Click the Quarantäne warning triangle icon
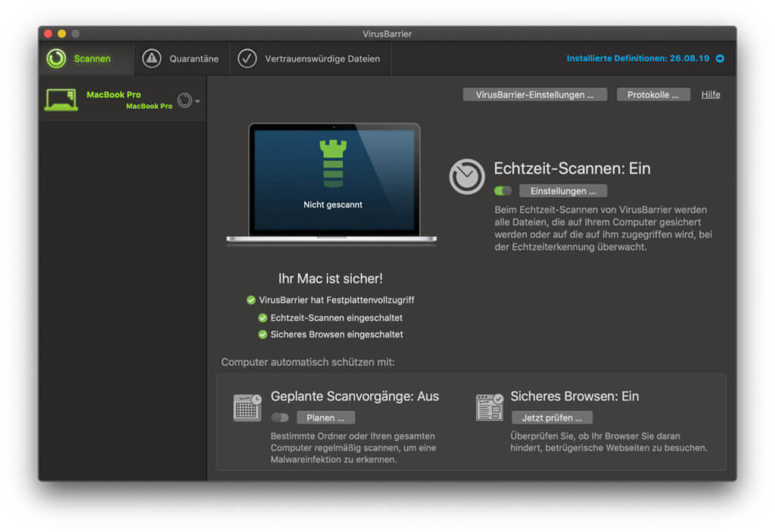This screenshot has height=532, width=775. point(151,58)
